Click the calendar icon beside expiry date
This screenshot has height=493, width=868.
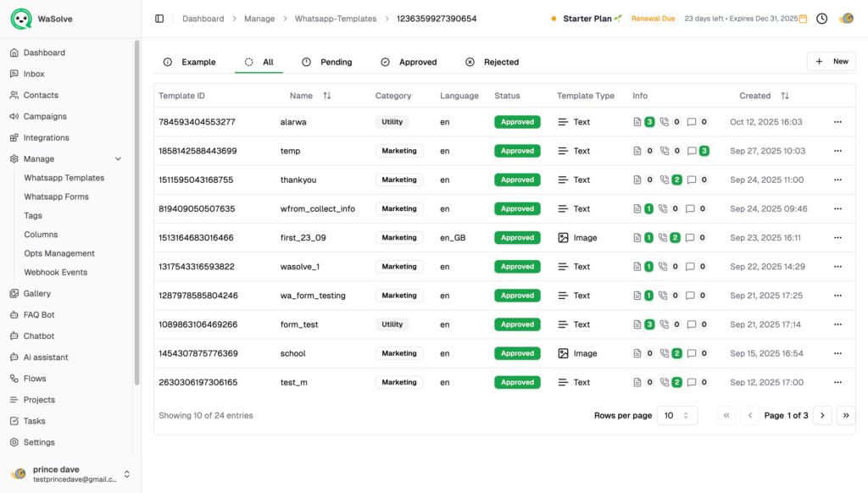pyautogui.click(x=803, y=19)
